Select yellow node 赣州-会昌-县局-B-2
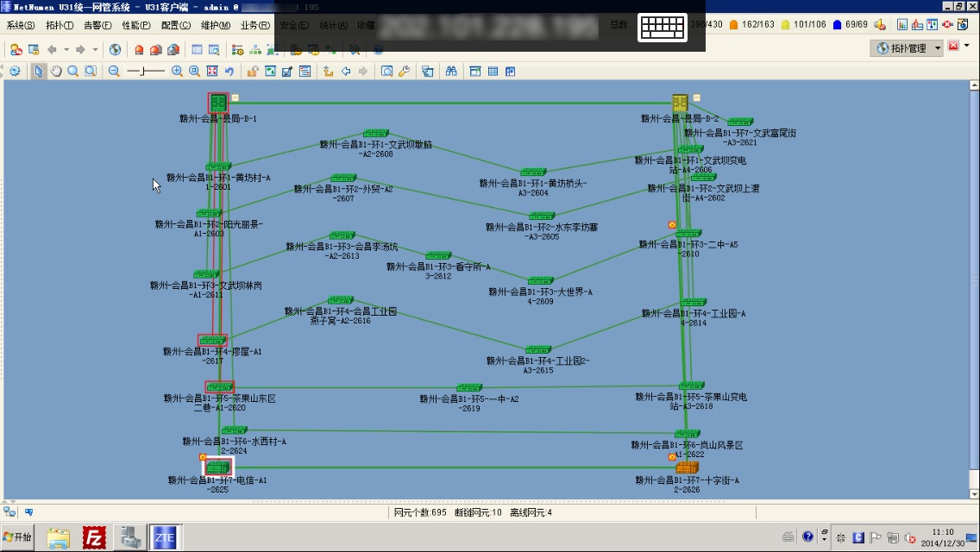The height and width of the screenshot is (552, 980). click(x=680, y=103)
